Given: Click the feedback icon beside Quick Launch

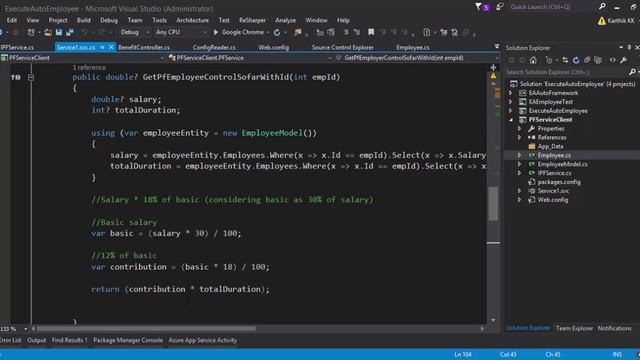Looking at the screenshot, I should [500, 7].
